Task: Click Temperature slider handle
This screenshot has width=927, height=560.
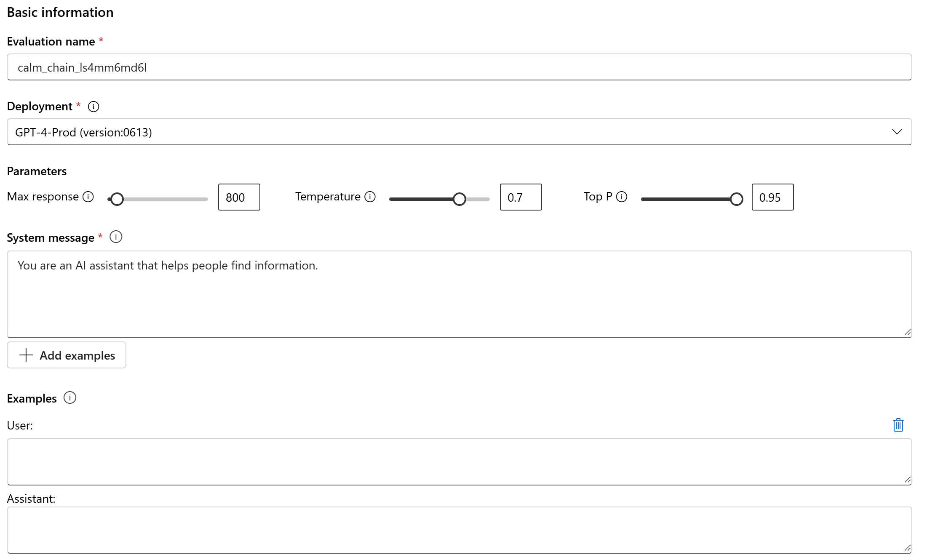Action: (x=459, y=199)
